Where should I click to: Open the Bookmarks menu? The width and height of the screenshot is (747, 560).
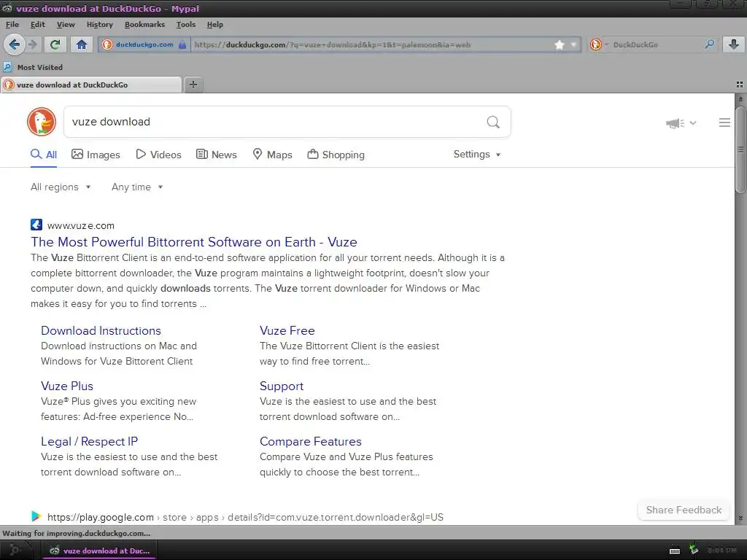point(145,24)
